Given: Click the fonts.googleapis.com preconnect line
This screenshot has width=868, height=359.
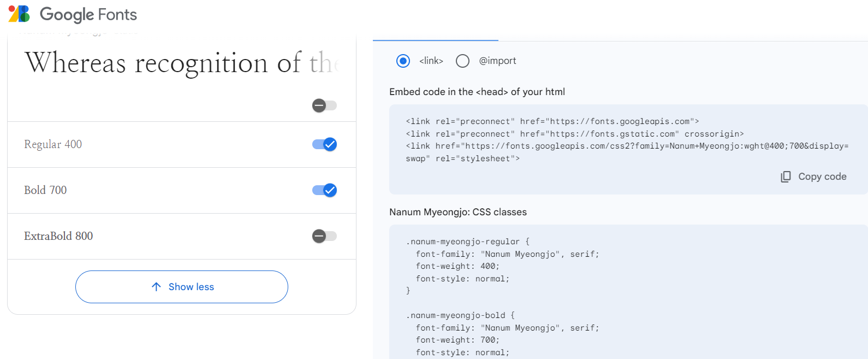Looking at the screenshot, I should point(552,121).
